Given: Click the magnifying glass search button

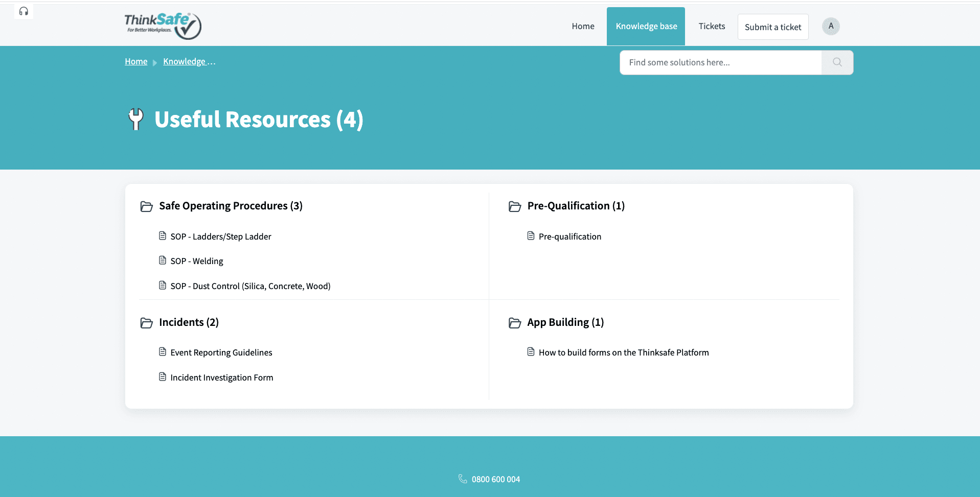Looking at the screenshot, I should pos(837,62).
